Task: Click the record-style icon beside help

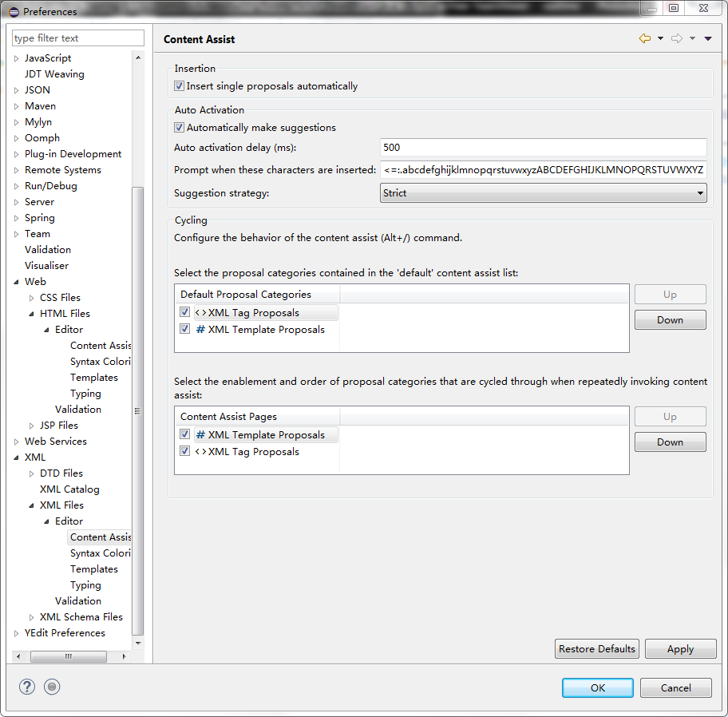Action: click(x=52, y=687)
